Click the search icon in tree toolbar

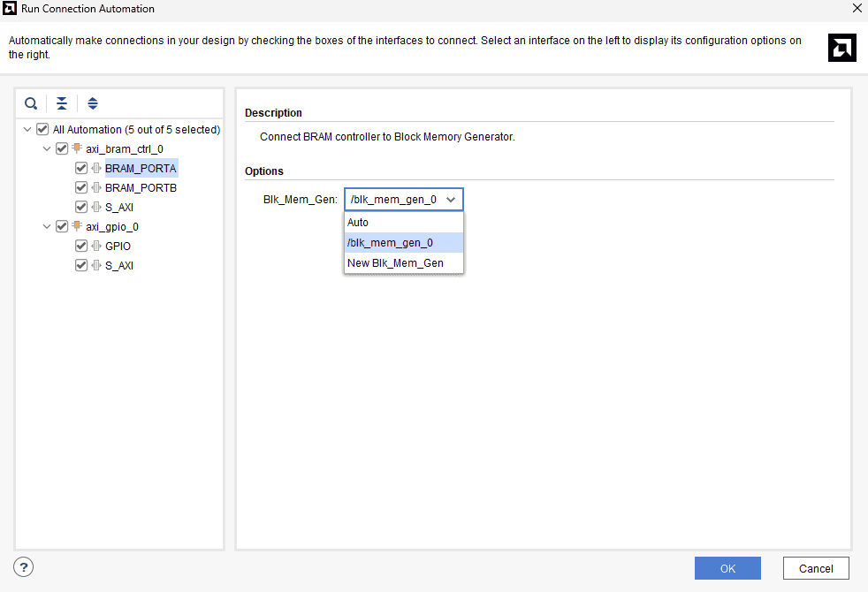click(31, 103)
